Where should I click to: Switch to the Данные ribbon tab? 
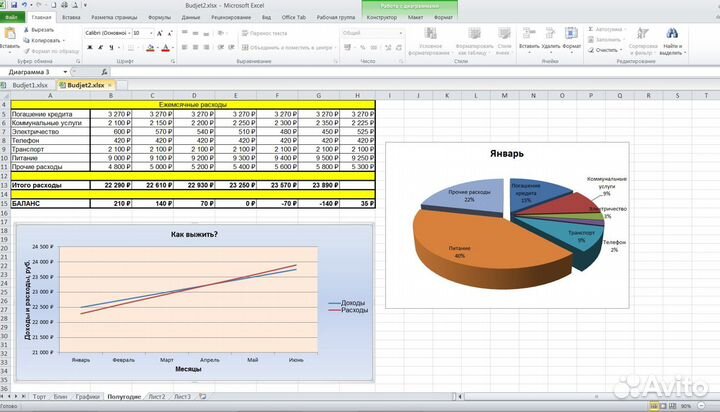point(191,17)
